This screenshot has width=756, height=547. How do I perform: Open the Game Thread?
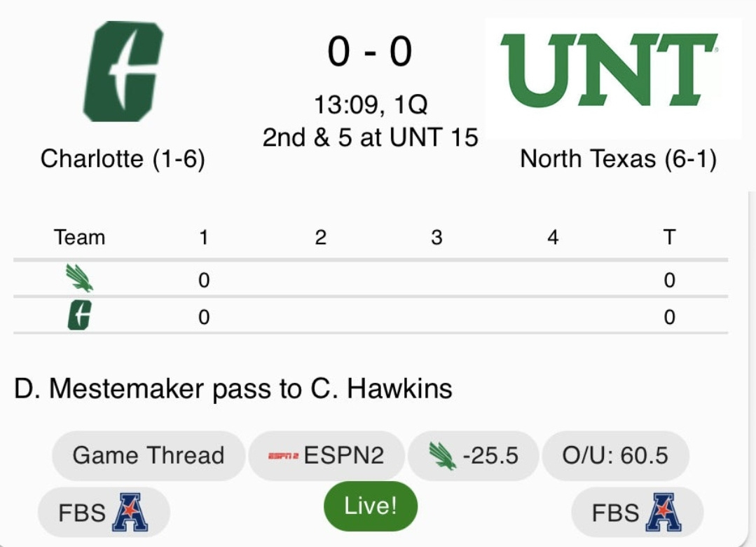(x=148, y=456)
